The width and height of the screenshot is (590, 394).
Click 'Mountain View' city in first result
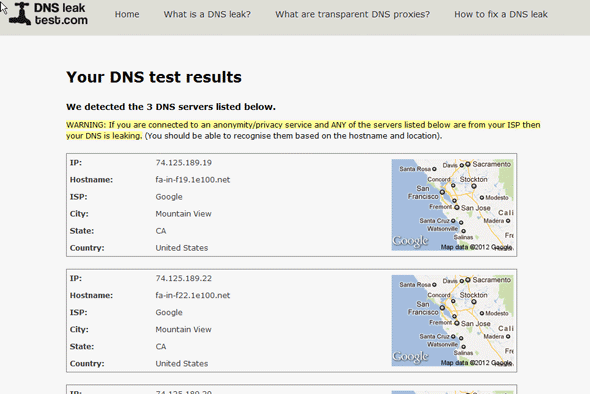click(184, 214)
